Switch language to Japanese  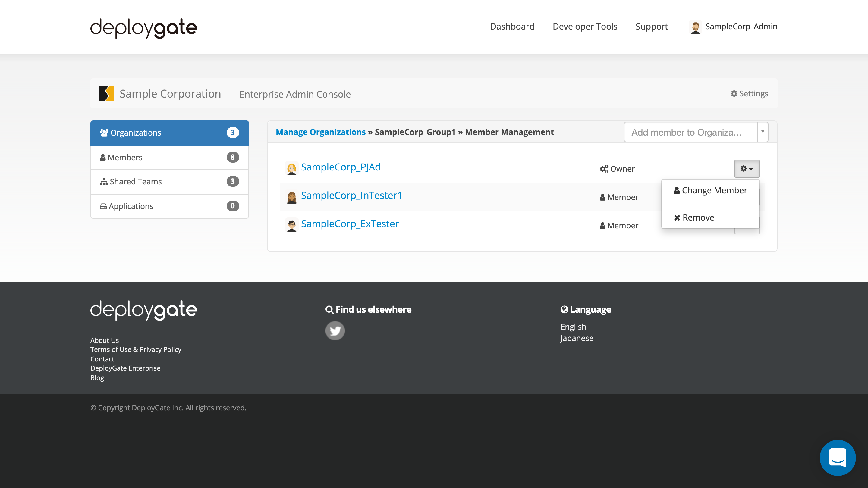[577, 338]
